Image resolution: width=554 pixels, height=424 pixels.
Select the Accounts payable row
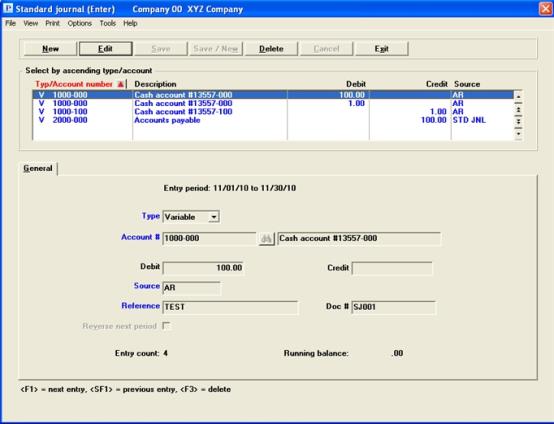pos(274,120)
